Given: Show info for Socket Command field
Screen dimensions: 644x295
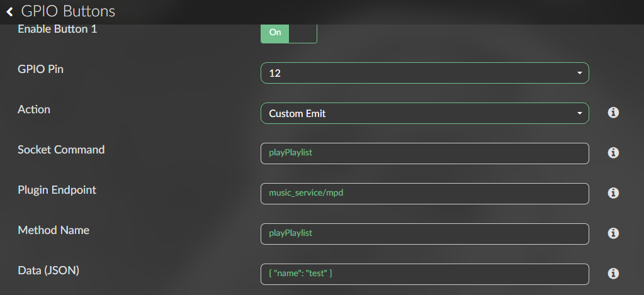Looking at the screenshot, I should click(x=613, y=153).
